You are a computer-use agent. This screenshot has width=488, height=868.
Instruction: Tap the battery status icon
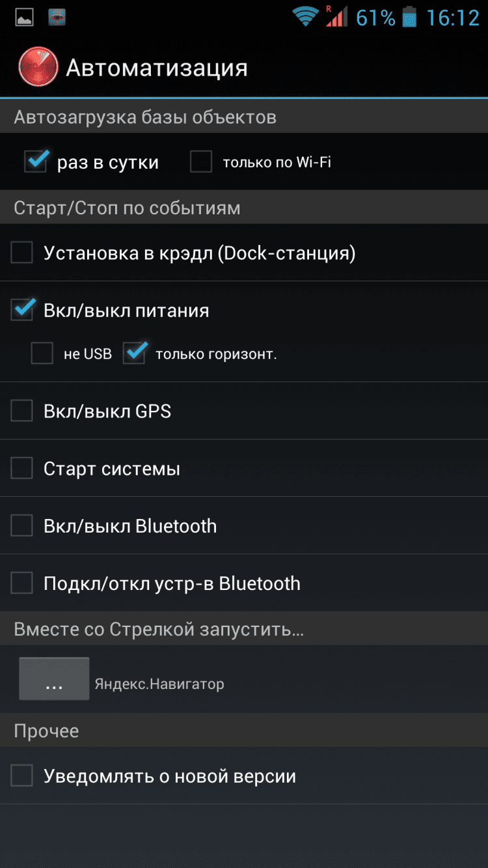coord(409,18)
